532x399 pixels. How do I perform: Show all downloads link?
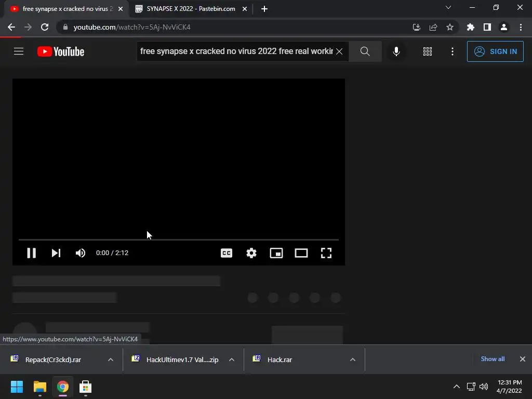[x=493, y=359]
